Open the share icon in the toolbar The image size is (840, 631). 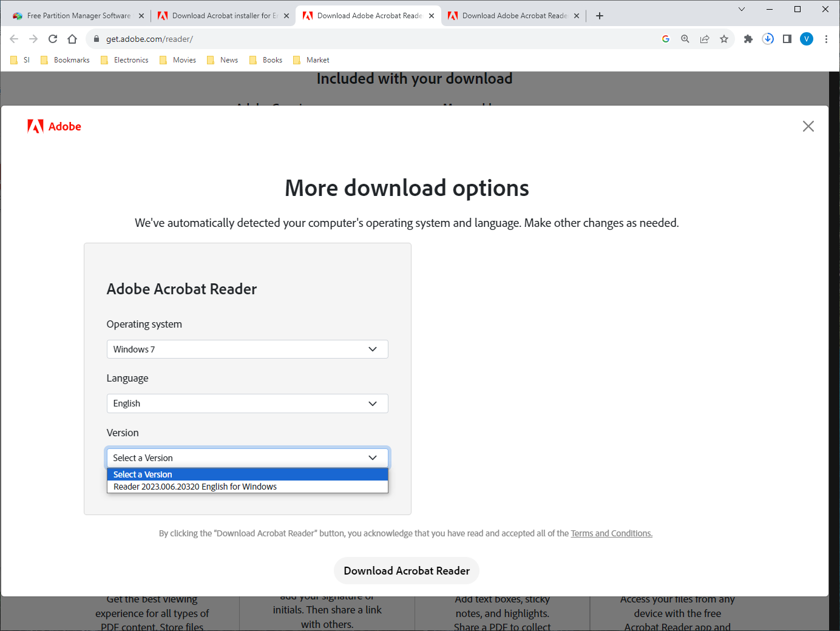pyautogui.click(x=705, y=38)
